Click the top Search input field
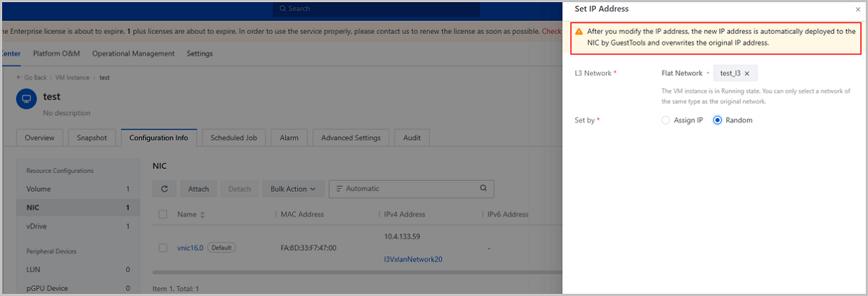This screenshot has width=868, height=296. click(x=376, y=9)
